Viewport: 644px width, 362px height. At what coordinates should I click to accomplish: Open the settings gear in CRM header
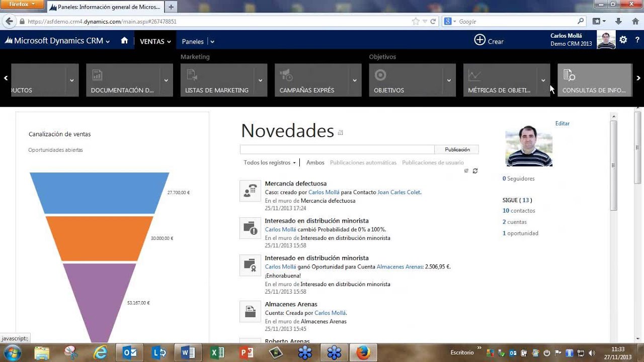623,40
